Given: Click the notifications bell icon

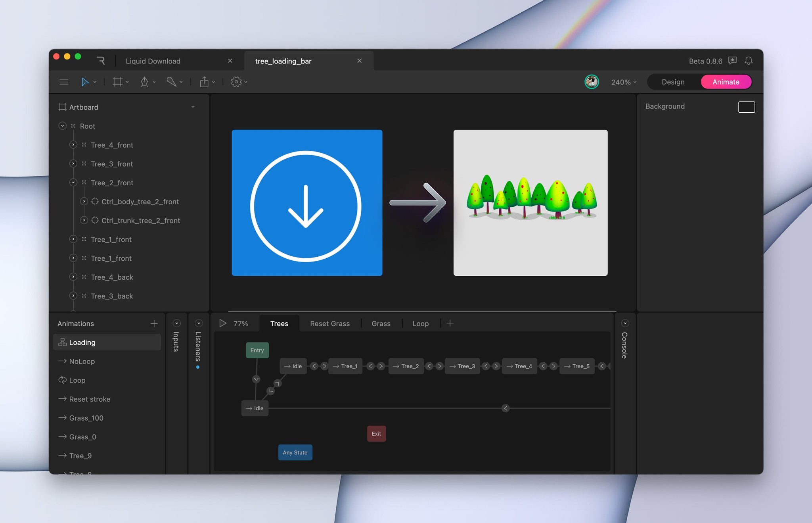Looking at the screenshot, I should pyautogui.click(x=749, y=61).
